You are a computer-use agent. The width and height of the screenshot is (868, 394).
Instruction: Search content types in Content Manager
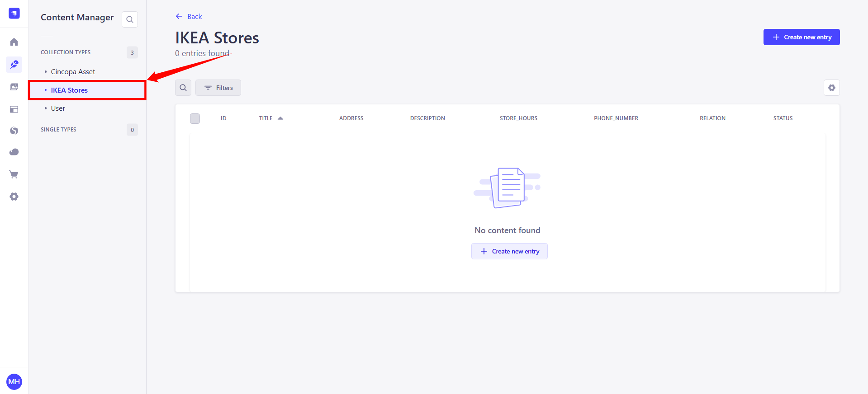(130, 19)
